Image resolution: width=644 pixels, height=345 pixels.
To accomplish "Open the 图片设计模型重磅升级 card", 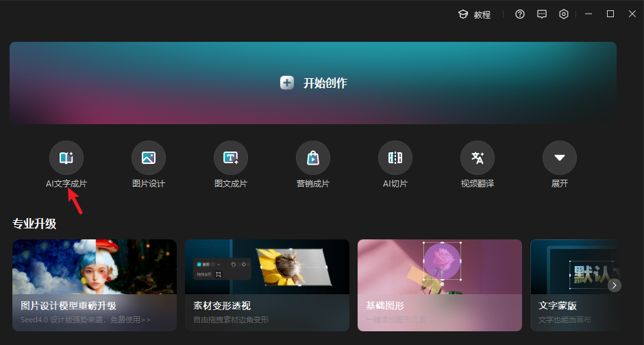I will point(95,285).
